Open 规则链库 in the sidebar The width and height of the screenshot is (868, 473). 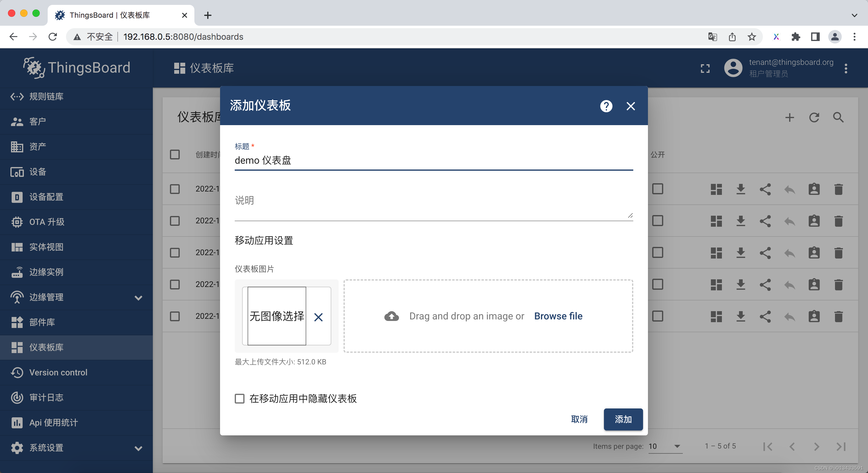tap(76, 96)
